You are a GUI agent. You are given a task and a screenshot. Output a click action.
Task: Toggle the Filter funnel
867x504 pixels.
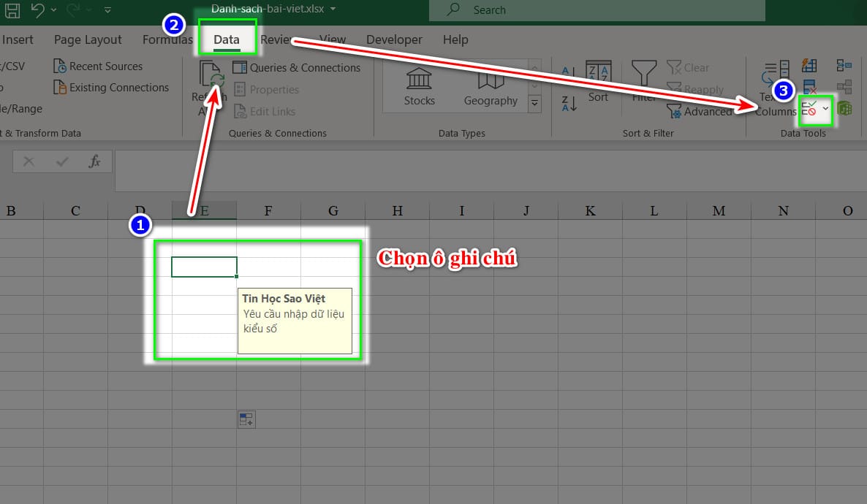tap(643, 82)
